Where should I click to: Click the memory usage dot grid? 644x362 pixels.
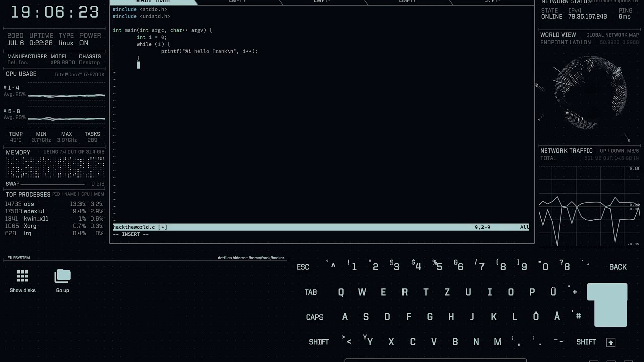55,167
